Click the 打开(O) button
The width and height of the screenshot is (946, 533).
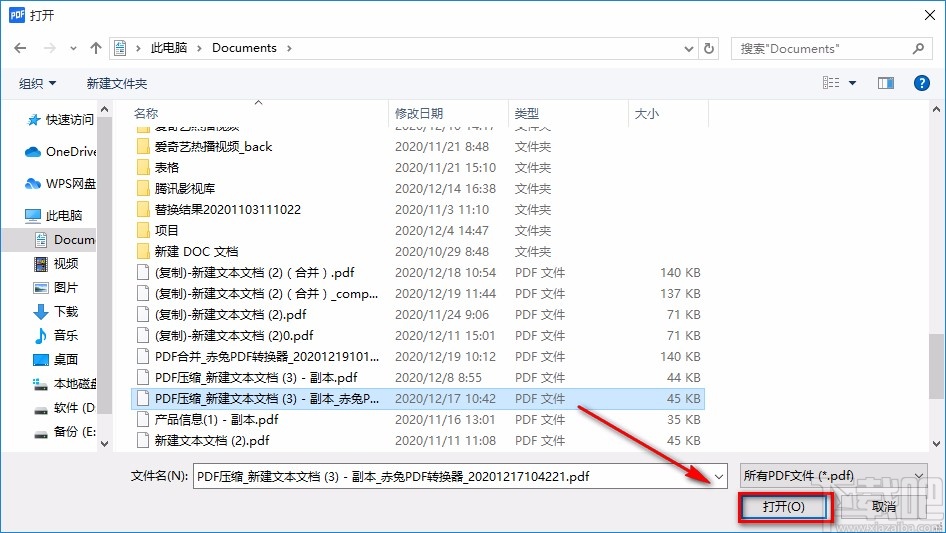click(x=784, y=507)
